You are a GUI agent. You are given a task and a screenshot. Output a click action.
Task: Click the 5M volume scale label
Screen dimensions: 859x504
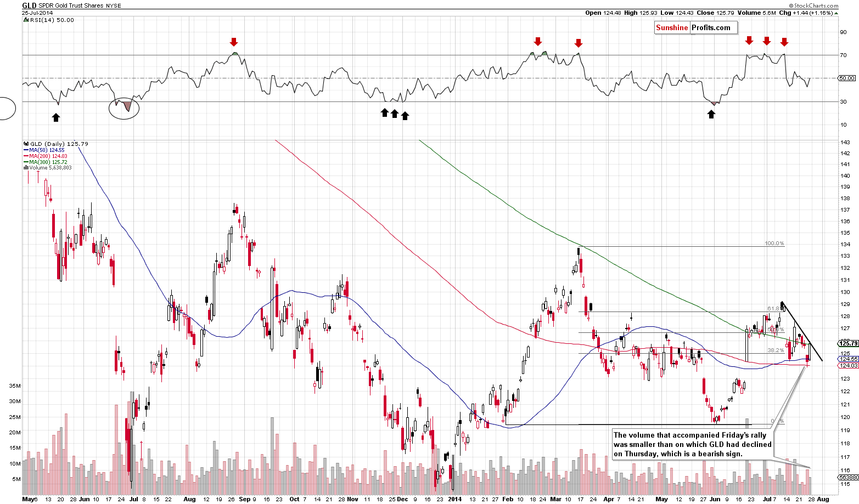tap(16, 479)
